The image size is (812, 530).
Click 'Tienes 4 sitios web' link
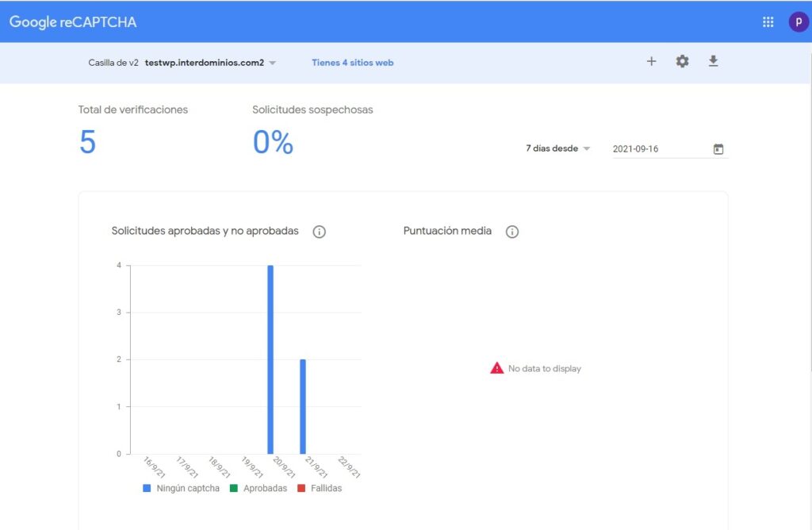click(x=353, y=63)
